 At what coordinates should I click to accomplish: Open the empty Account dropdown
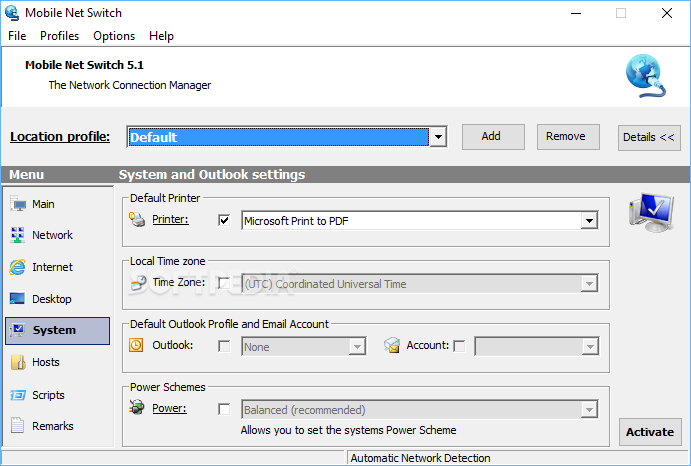[590, 347]
